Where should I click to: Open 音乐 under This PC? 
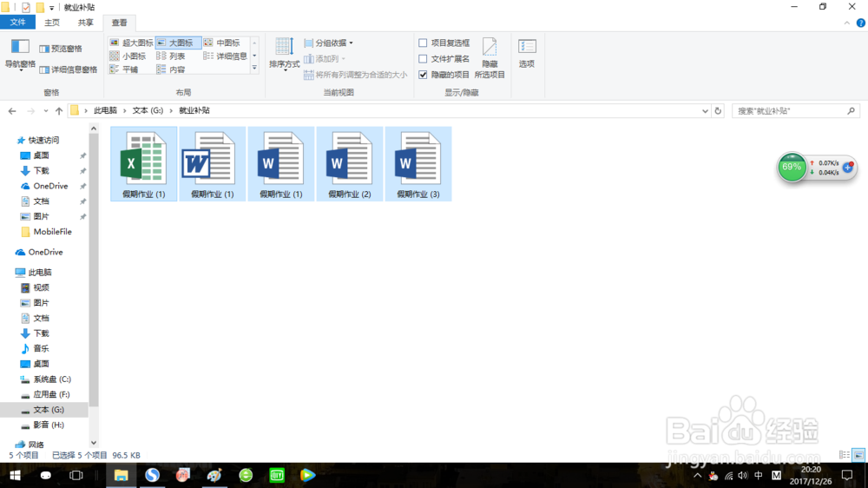pos(41,348)
